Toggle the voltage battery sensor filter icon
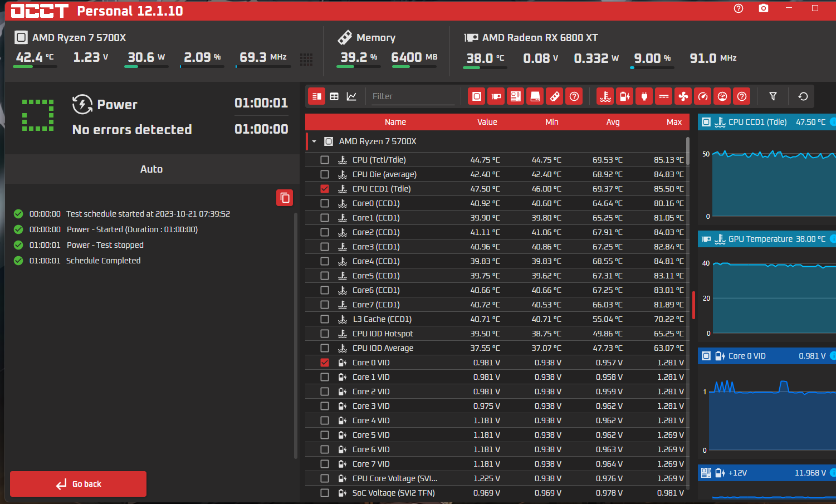836x504 pixels. click(625, 96)
